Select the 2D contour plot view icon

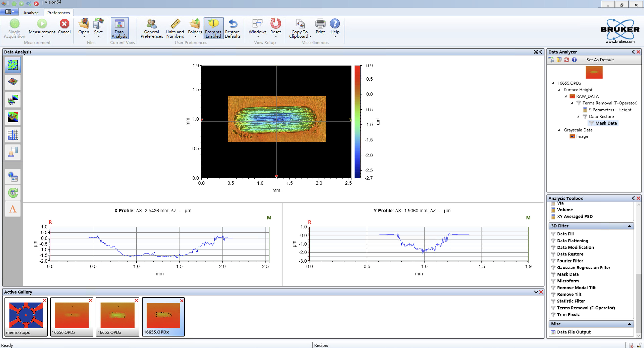click(13, 65)
